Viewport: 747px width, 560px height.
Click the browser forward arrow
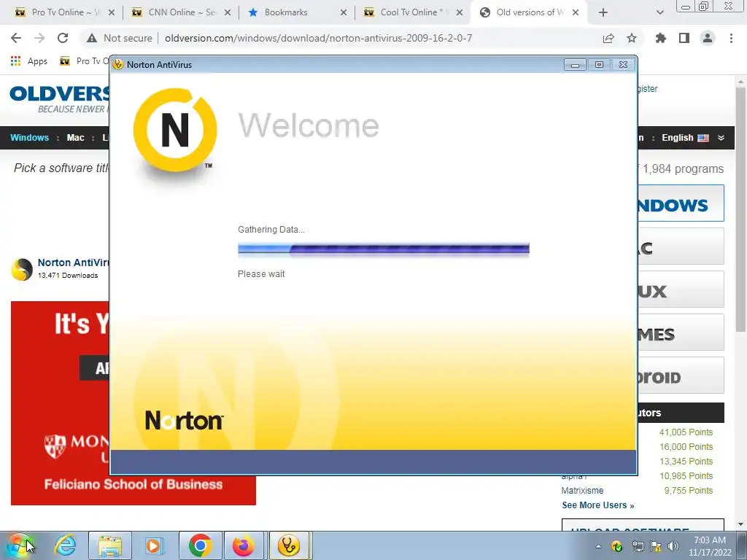point(39,38)
